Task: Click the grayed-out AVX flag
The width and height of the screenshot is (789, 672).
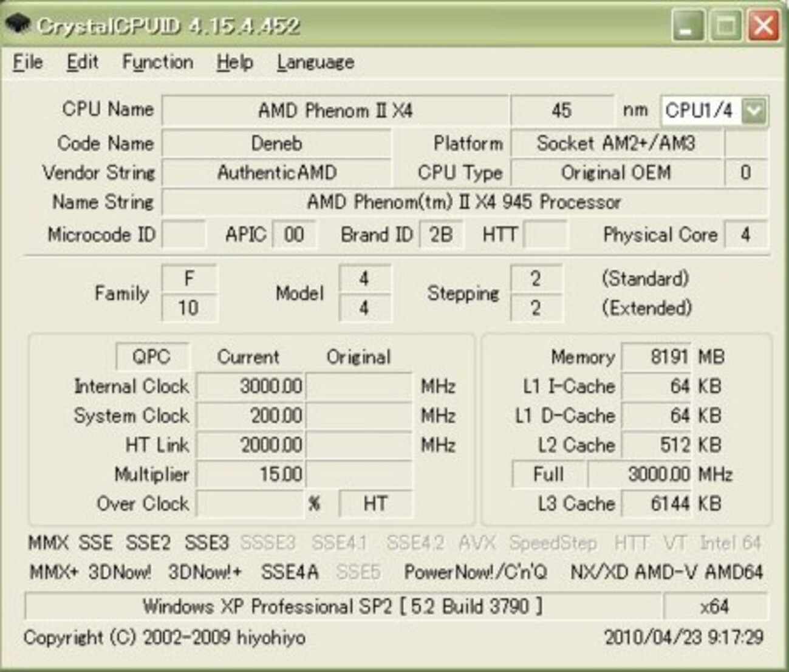Action: pos(477,543)
